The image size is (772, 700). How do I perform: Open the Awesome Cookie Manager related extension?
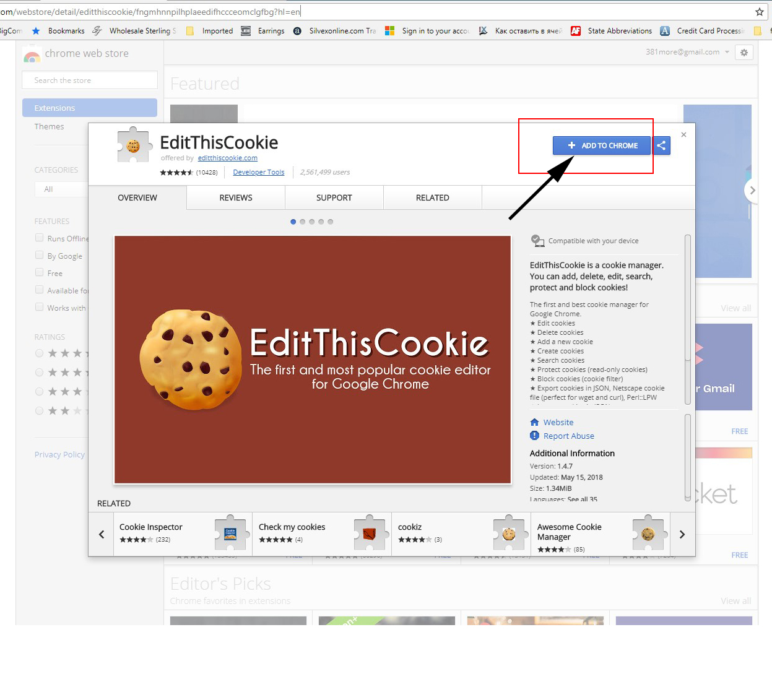tap(601, 534)
